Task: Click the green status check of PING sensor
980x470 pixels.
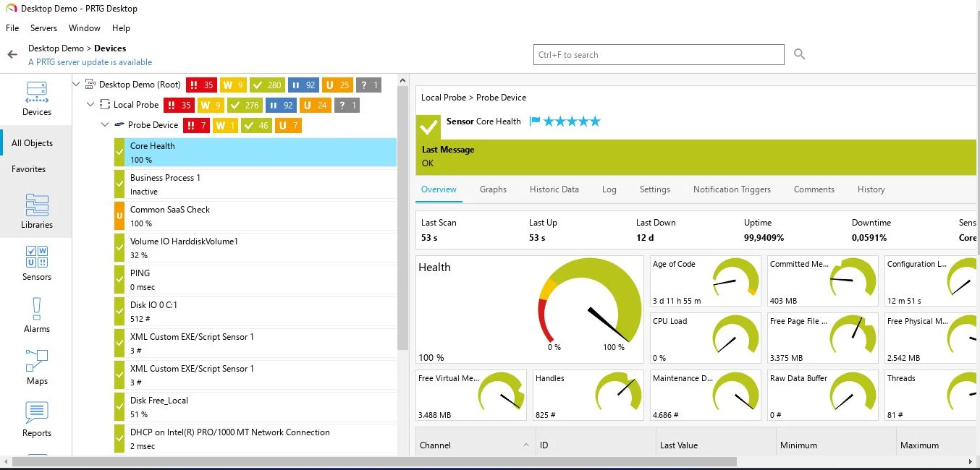Action: coord(119,279)
